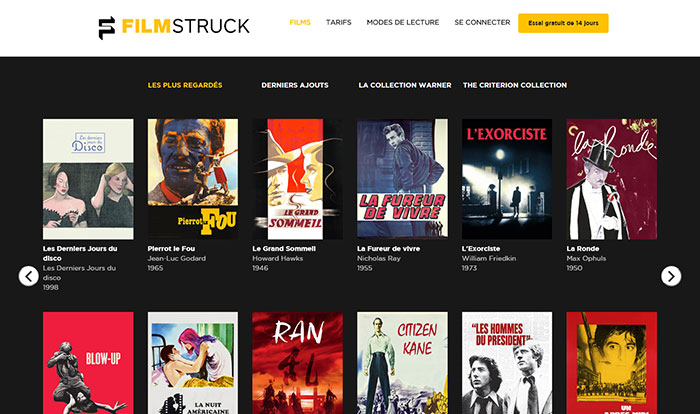
Task: Click title Les Derniers Jours du disco
Action: (x=80, y=253)
